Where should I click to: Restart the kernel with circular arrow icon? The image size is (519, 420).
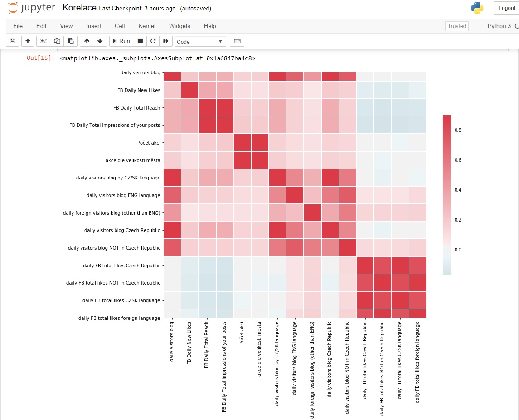pos(153,41)
